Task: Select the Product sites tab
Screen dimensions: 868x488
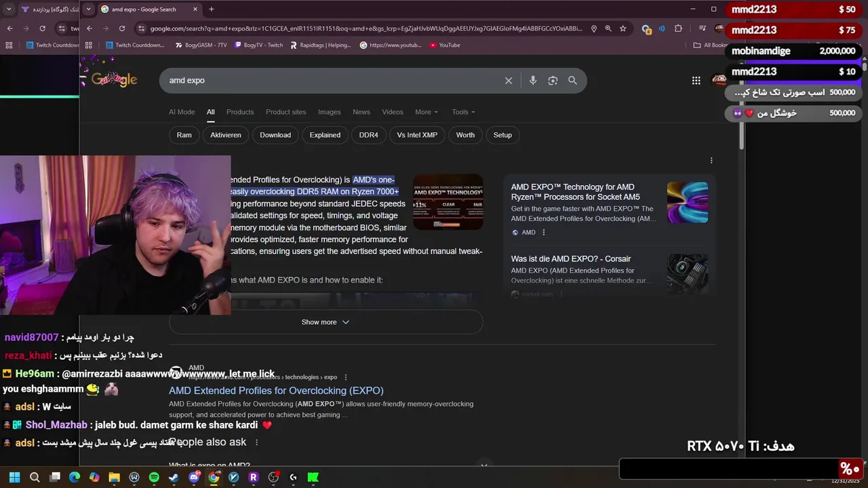Action: 285,112
